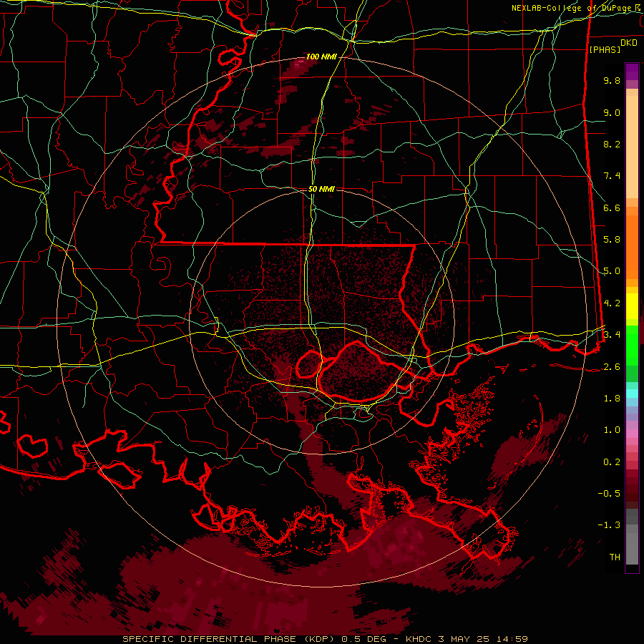The width and height of the screenshot is (644, 644).
Task: Click the 1.0 value on color scale
Action: click(x=612, y=430)
